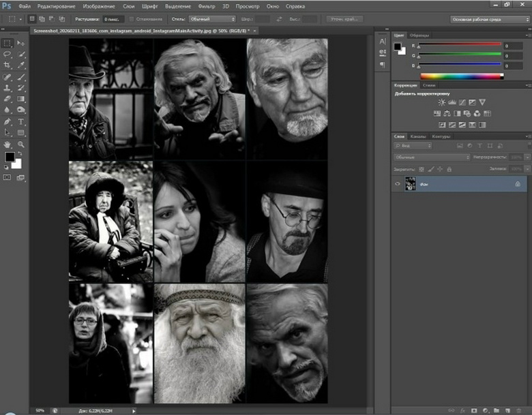Click the foreground color swatch in toolbox
The width and height of the screenshot is (532, 415).
pos(10,157)
